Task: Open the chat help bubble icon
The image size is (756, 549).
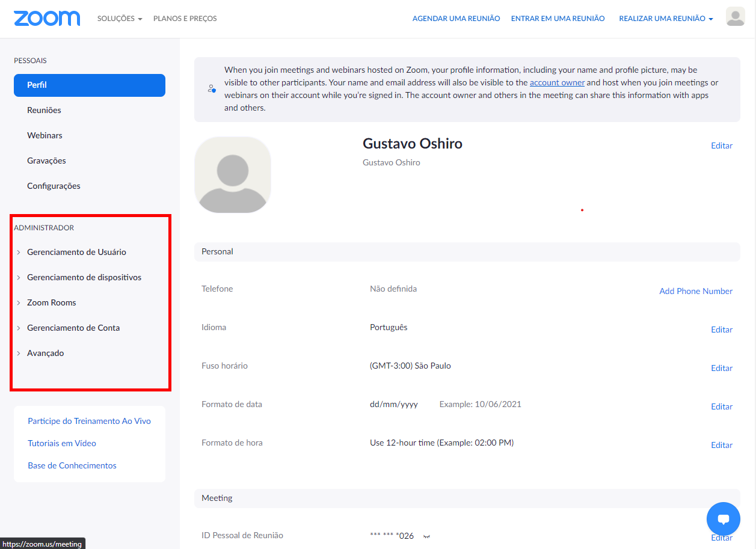Action: coord(724,519)
